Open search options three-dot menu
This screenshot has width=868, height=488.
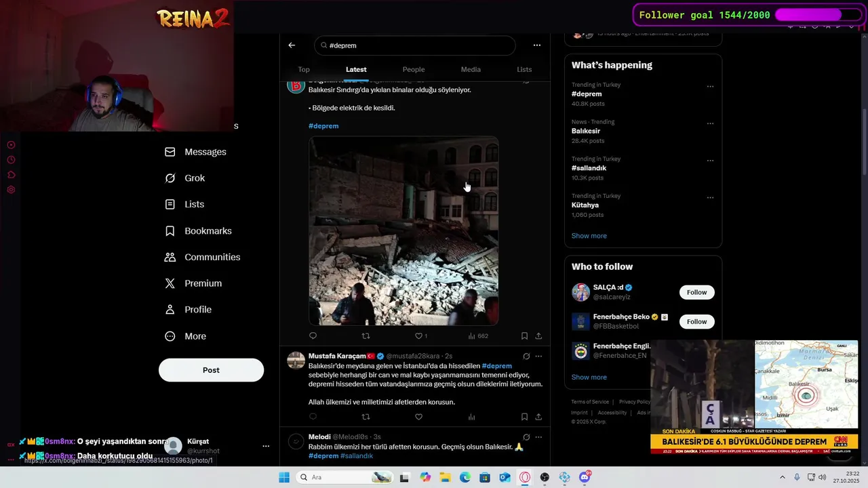coord(537,45)
